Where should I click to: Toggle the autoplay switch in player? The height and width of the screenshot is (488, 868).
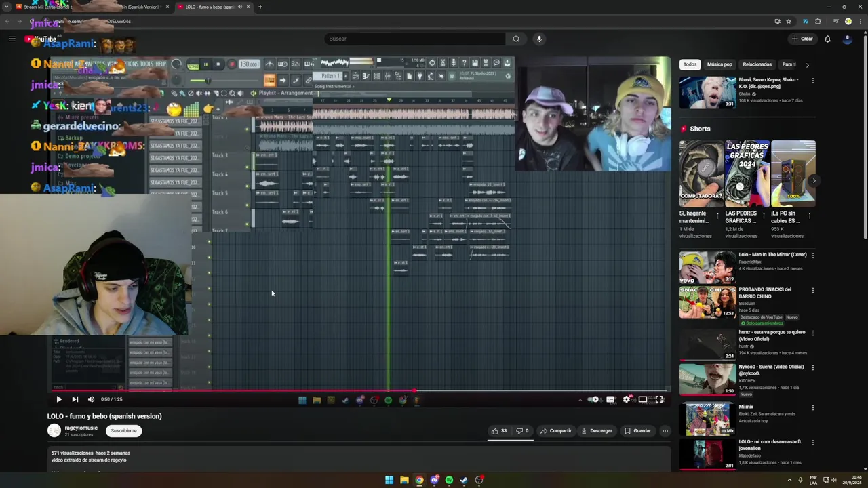593,399
